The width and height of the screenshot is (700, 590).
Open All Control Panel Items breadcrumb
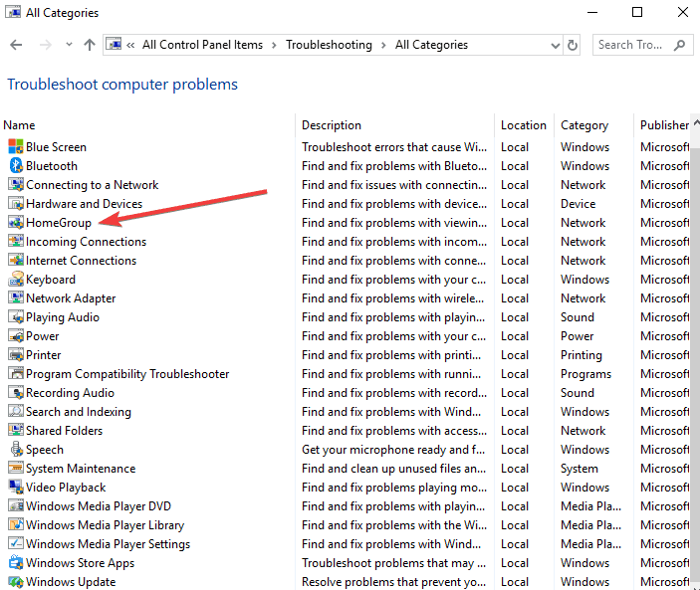202,45
